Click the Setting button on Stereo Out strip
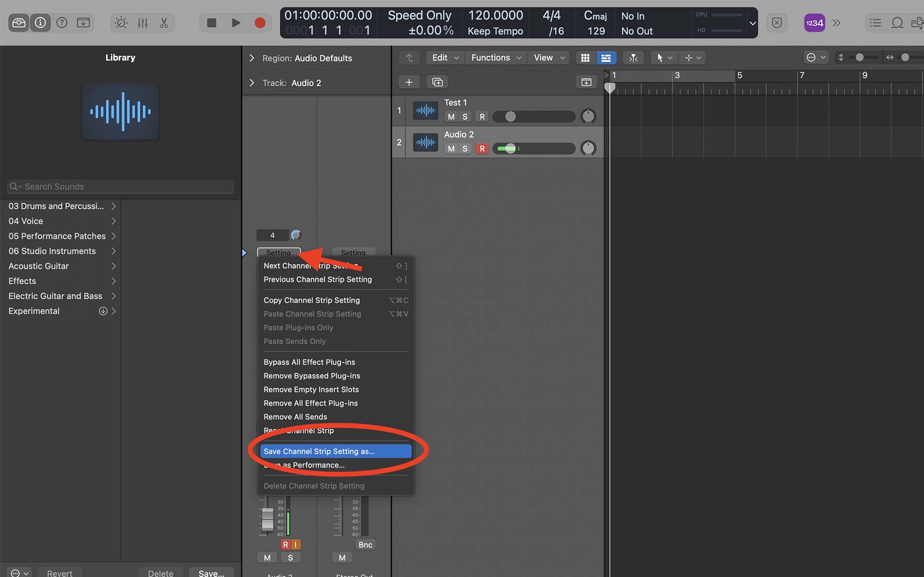Viewport: 924px width, 577px height. 353,252
